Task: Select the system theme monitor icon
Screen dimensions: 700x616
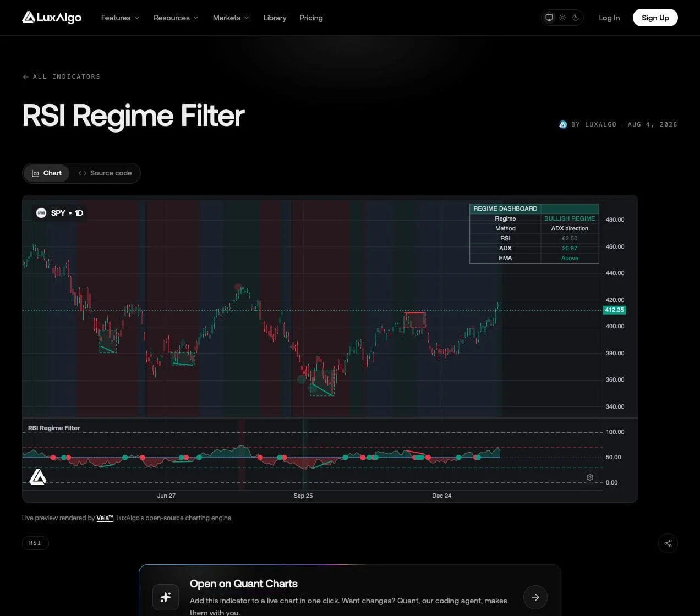Action: coord(549,18)
